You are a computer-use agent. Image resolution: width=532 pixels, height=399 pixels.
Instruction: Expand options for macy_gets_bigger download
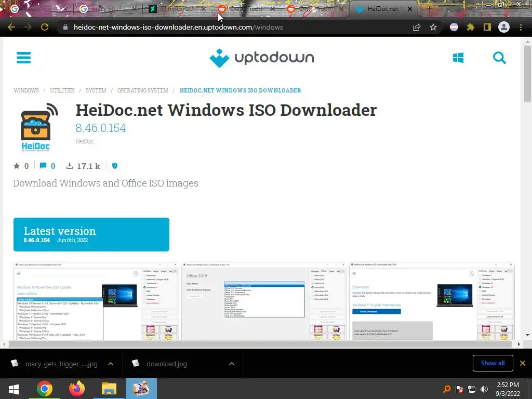[x=111, y=364]
